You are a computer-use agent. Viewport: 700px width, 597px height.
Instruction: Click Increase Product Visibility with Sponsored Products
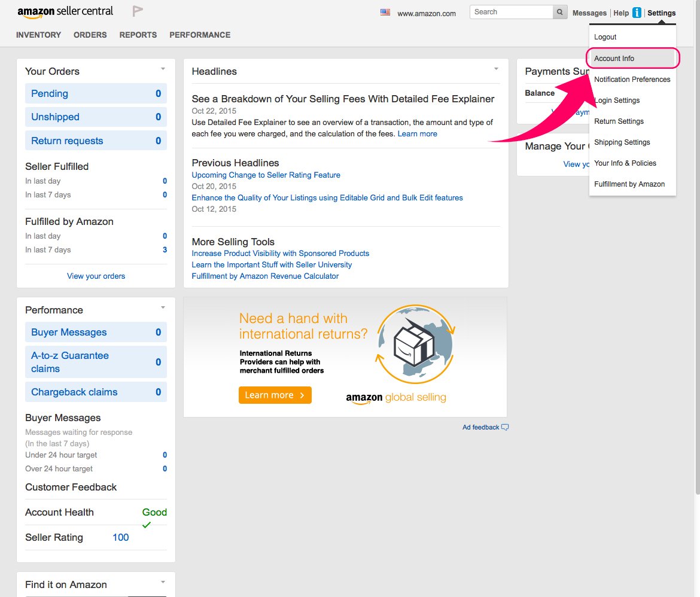(281, 254)
